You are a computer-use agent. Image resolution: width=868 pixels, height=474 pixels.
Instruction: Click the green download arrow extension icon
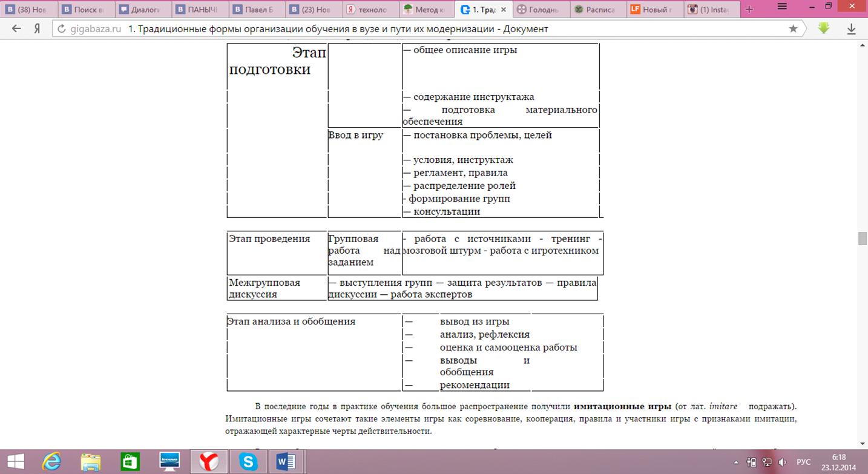(823, 28)
